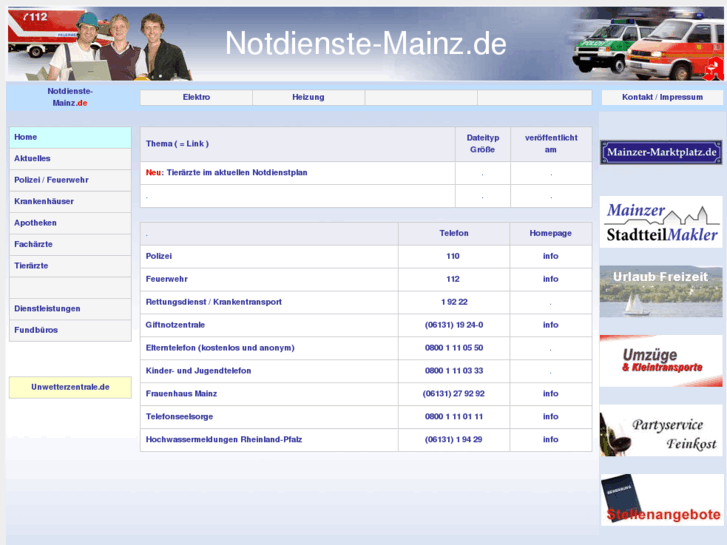Viewport: 727px width, 545px height.
Task: Open info link for Telefonseelsorge
Action: coord(550,417)
